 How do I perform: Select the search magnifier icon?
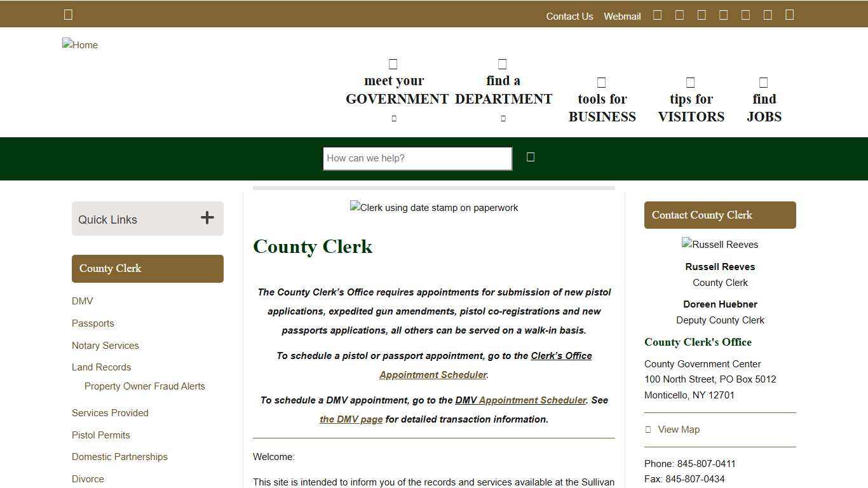pyautogui.click(x=531, y=157)
